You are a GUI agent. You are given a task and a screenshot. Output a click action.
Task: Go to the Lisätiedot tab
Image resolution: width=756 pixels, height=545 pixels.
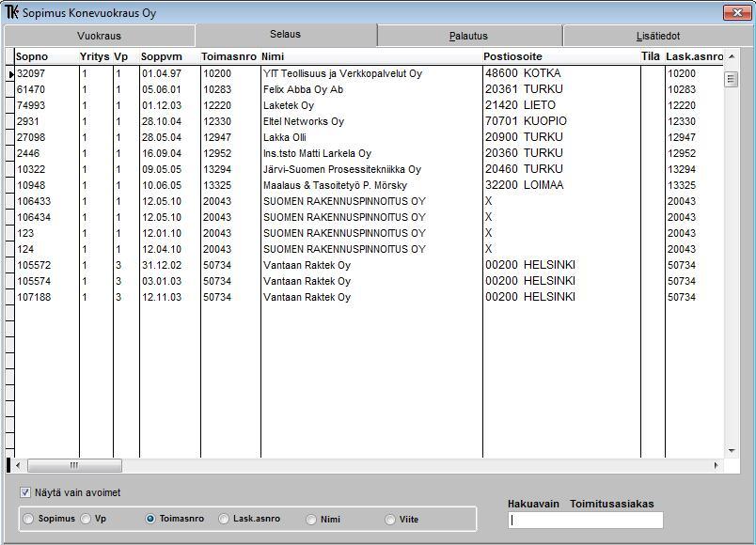658,36
